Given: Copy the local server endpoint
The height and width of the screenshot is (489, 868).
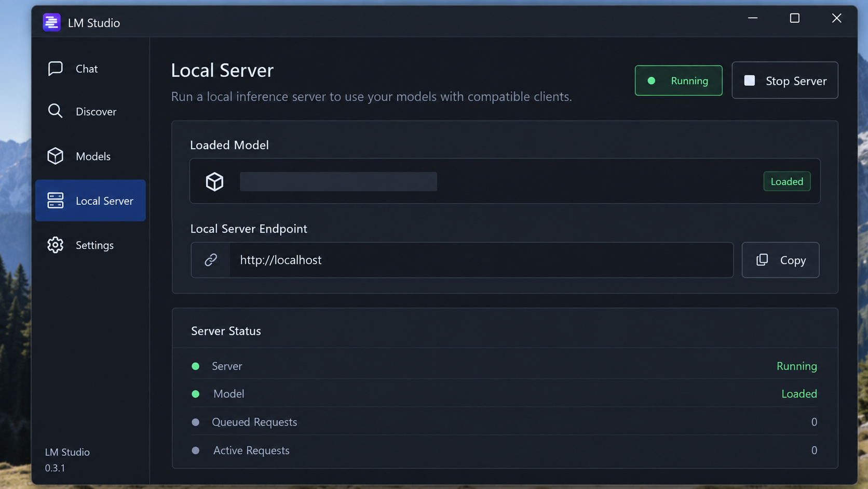Looking at the screenshot, I should 781,260.
